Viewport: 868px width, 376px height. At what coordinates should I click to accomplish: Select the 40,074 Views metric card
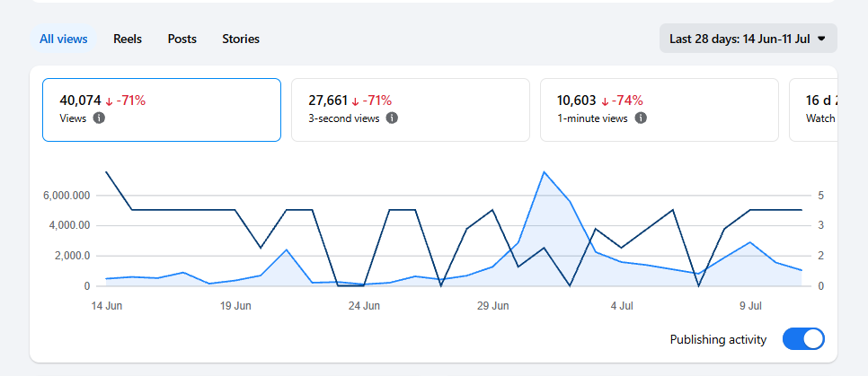point(162,109)
